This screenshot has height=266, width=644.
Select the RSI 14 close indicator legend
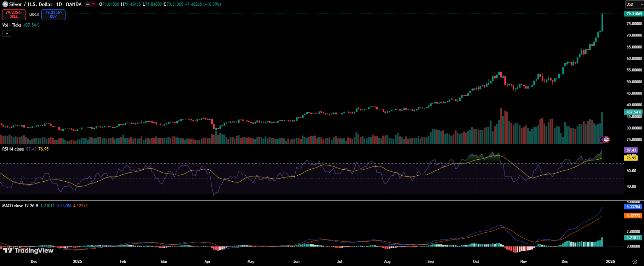13,149
